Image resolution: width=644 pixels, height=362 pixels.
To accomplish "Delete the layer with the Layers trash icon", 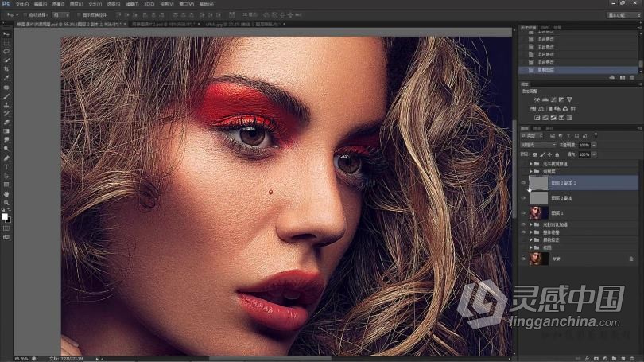I will (632, 359).
